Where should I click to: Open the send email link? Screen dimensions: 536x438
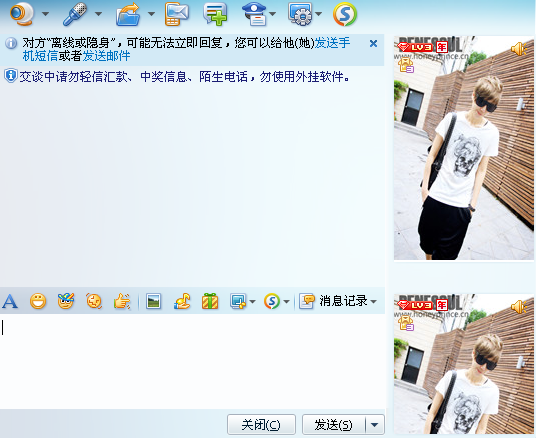106,56
